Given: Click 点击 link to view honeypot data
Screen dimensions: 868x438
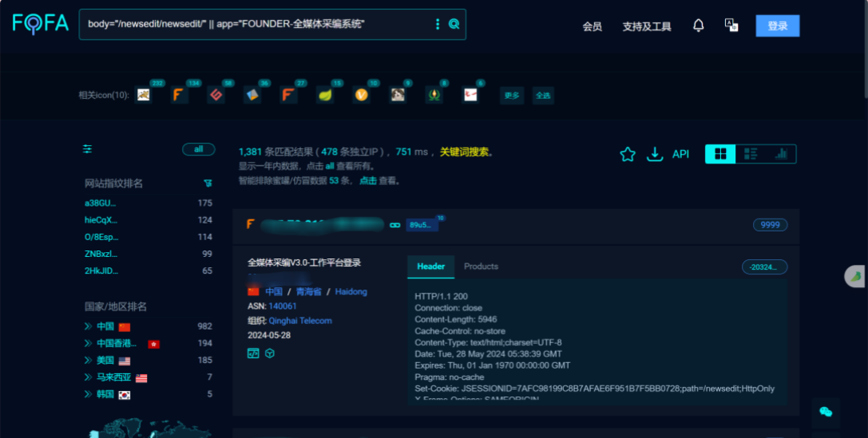Looking at the screenshot, I should (368, 180).
